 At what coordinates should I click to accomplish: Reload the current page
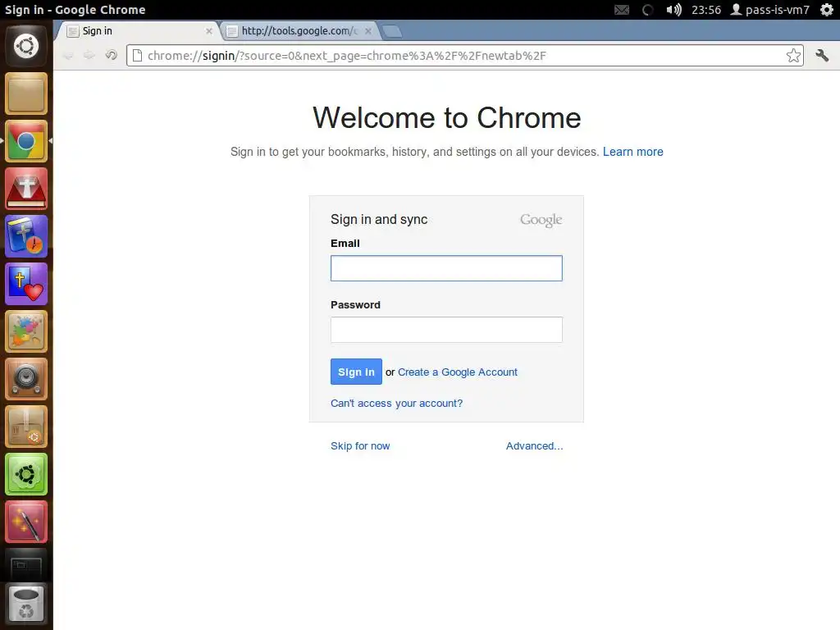[x=111, y=55]
